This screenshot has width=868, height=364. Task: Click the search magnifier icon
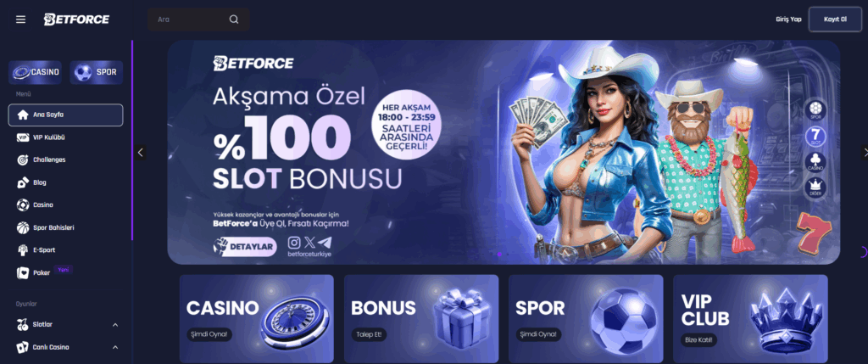[234, 20]
